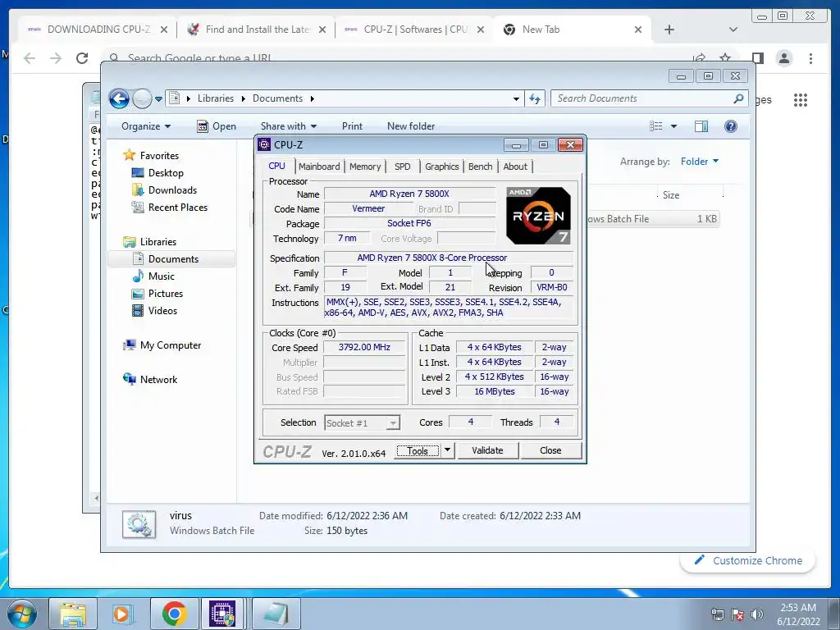Click Open in the Explorer toolbar
The height and width of the screenshot is (630, 840).
tap(217, 126)
